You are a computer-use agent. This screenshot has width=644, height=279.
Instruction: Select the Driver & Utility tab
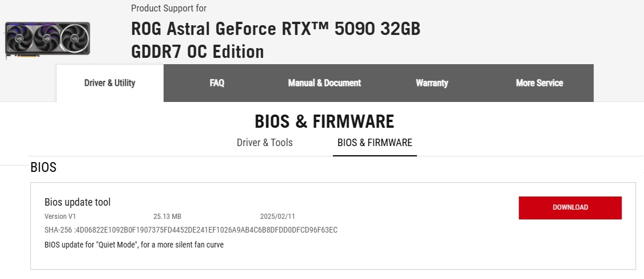pos(110,82)
